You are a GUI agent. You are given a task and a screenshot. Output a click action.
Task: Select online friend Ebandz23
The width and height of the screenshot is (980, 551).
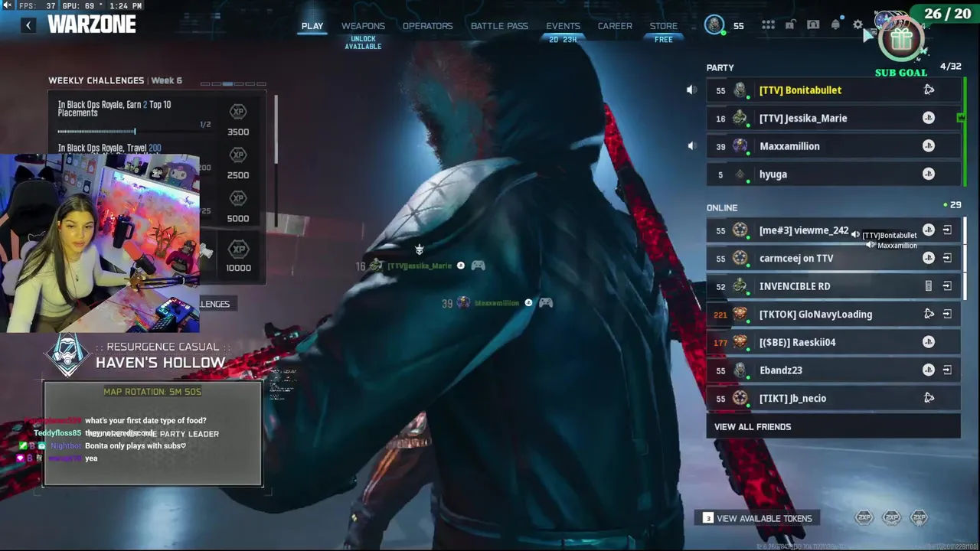[833, 370]
